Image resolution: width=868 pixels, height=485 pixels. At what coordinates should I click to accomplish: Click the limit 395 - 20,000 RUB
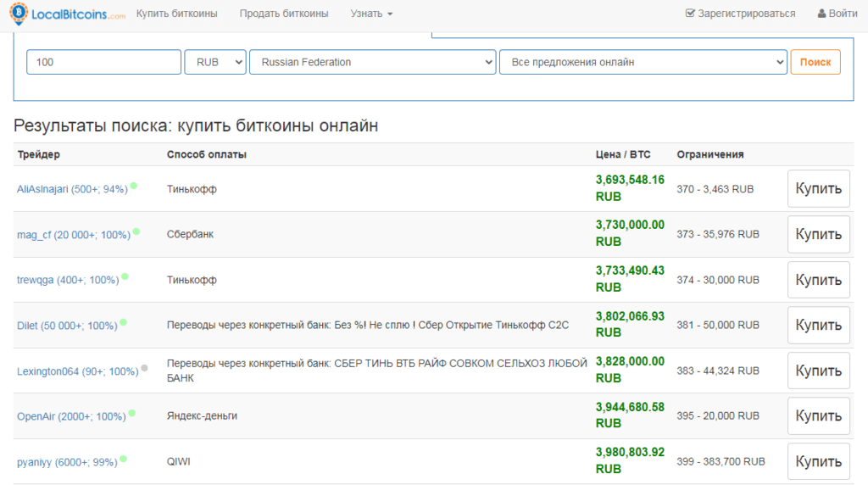click(718, 415)
